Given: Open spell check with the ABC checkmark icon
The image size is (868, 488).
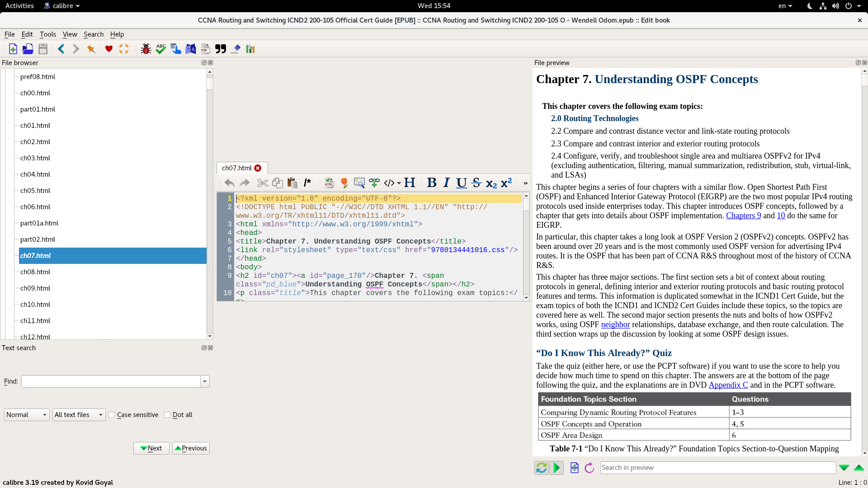Looking at the screenshot, I should pos(160,49).
